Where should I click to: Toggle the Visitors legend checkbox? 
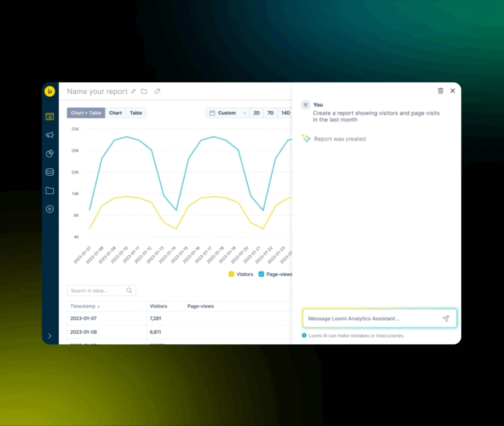(231, 274)
